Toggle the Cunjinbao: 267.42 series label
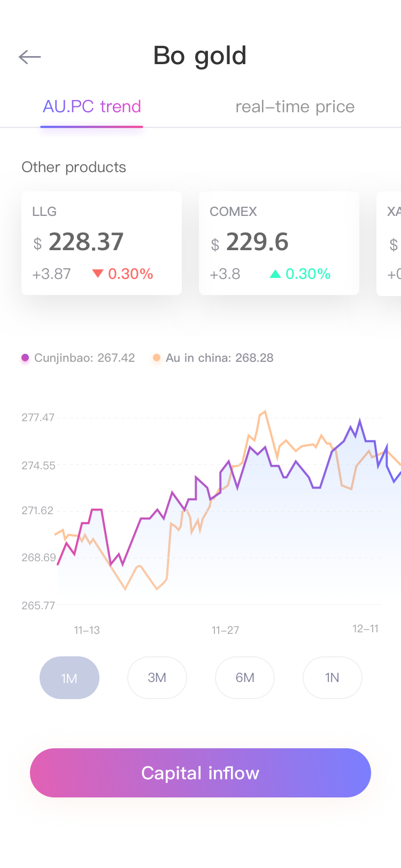The width and height of the screenshot is (401, 868). [x=84, y=358]
